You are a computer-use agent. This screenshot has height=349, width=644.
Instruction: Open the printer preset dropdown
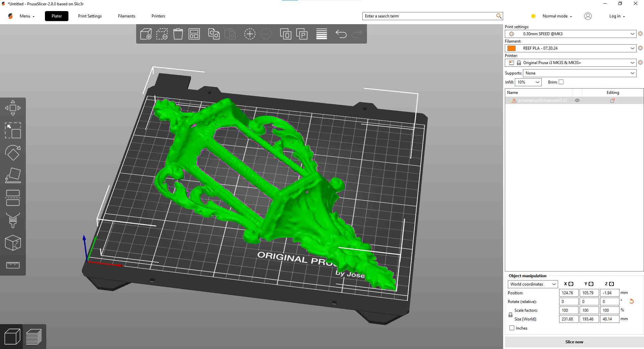(570, 62)
